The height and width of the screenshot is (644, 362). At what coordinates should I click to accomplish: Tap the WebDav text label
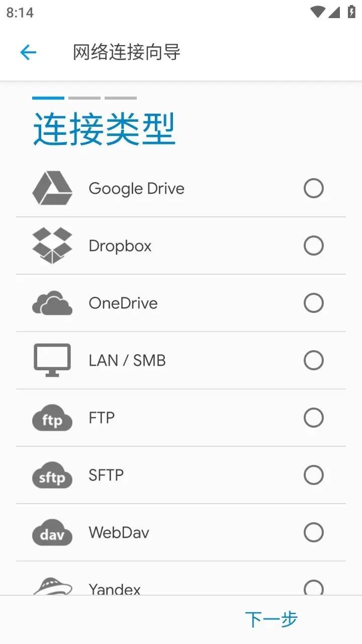pos(119,532)
